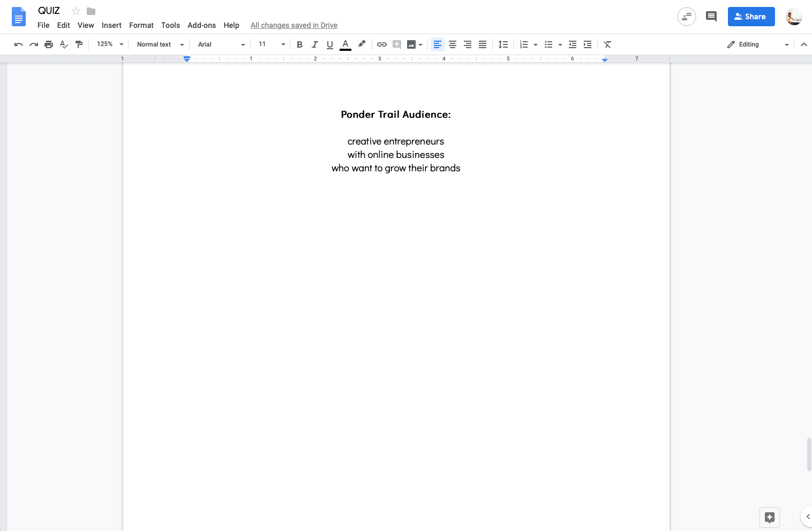Open the Normal text styles dropdown
The height and width of the screenshot is (531, 812).
pos(160,44)
